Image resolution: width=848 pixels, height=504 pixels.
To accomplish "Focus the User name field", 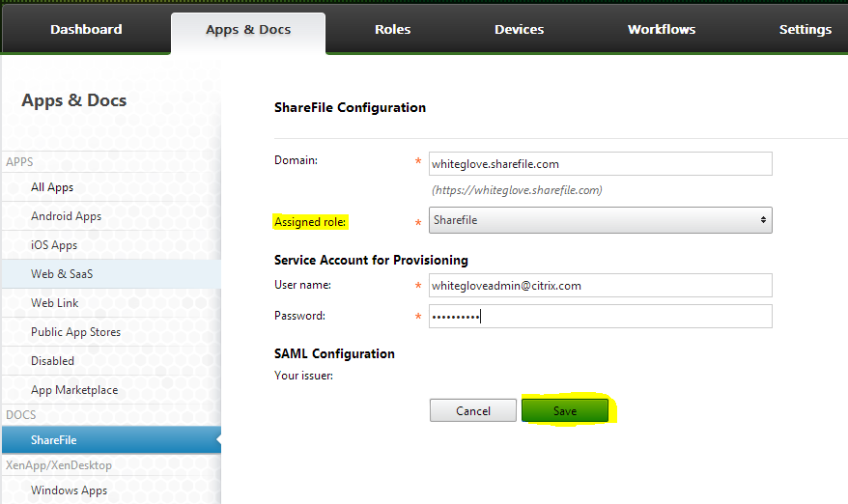I will (600, 286).
